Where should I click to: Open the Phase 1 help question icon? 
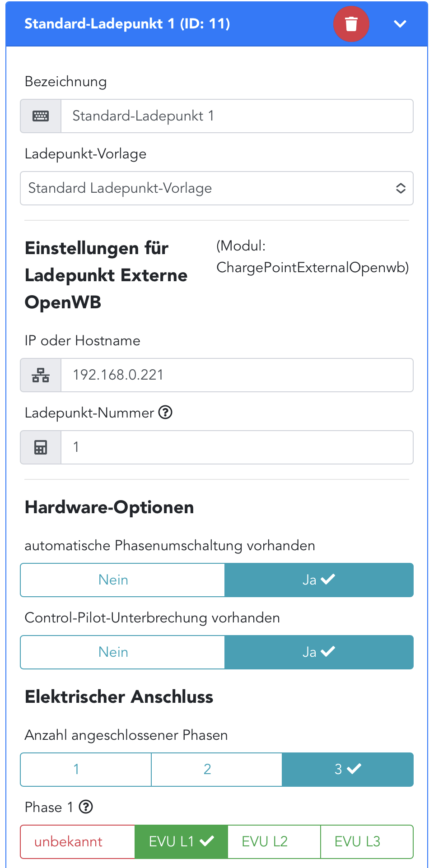[86, 807]
